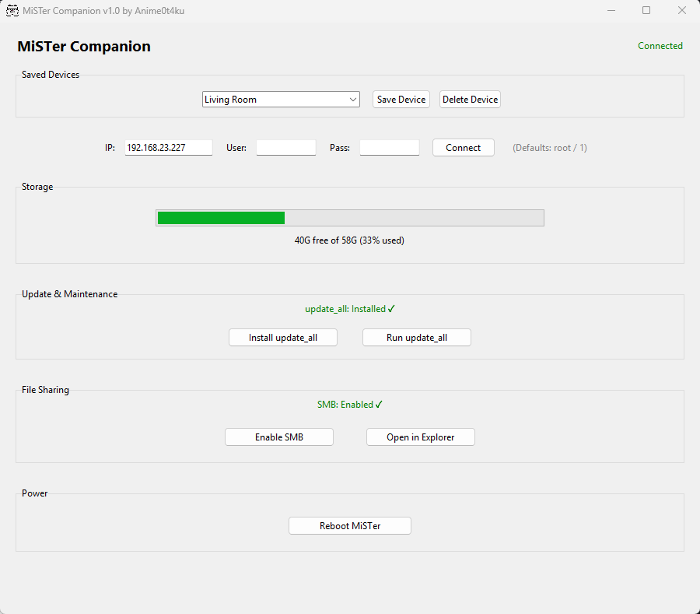Run update_all on the MiSTer

tap(417, 338)
